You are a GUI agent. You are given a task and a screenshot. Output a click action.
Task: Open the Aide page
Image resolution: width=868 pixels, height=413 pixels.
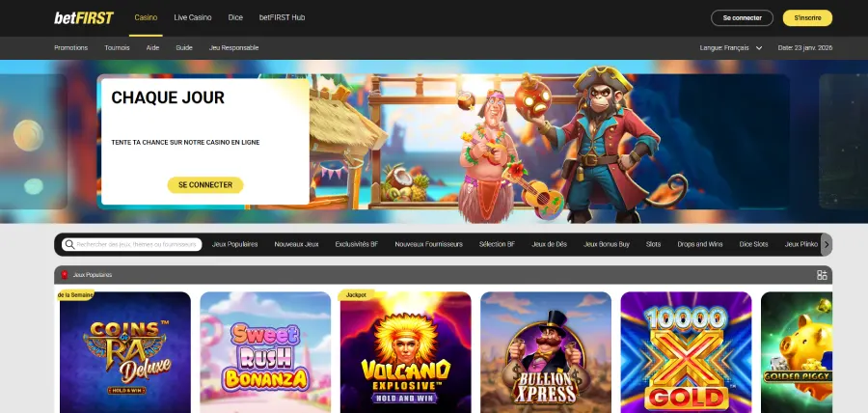click(152, 47)
